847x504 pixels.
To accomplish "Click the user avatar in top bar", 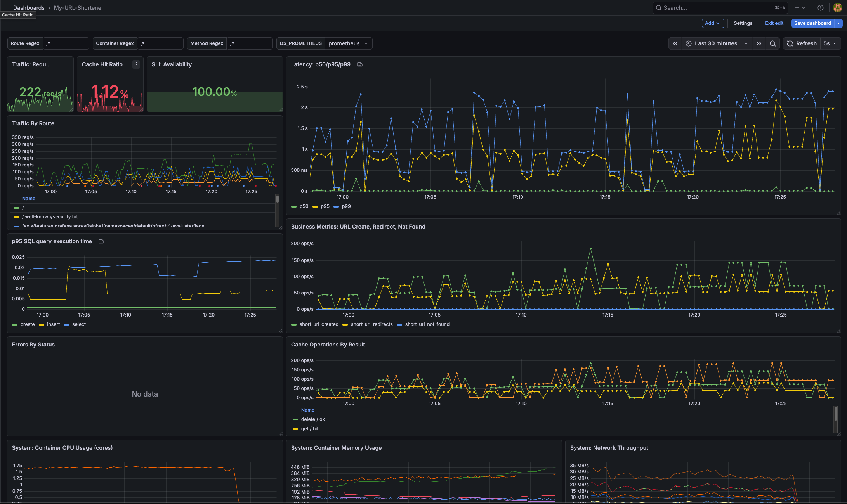I will tap(837, 8).
